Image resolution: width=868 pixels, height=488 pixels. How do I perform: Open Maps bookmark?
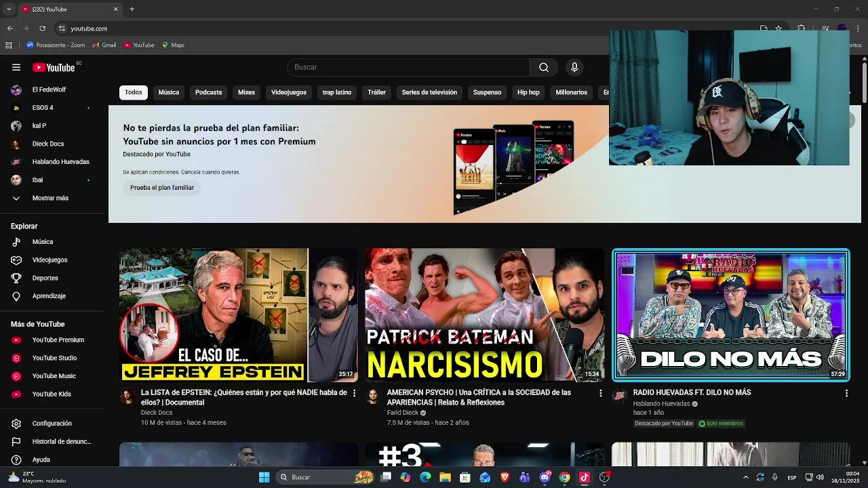(173, 45)
